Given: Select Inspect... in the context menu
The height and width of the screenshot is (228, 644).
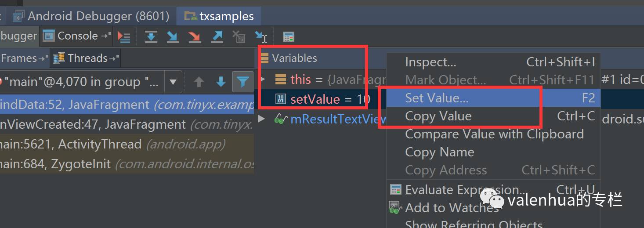Looking at the screenshot, I should [431, 62].
